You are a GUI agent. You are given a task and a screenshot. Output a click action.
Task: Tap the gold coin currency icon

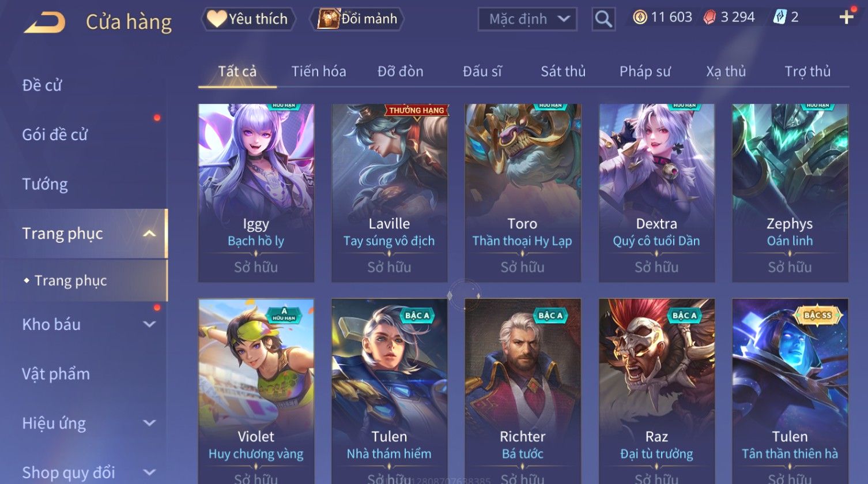640,17
